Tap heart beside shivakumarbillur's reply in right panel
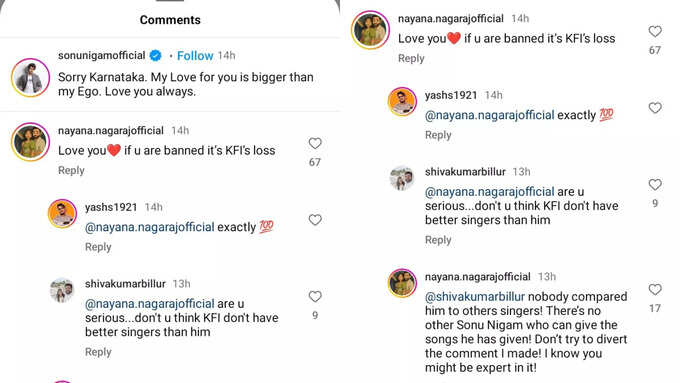The height and width of the screenshot is (383, 680). (x=655, y=184)
